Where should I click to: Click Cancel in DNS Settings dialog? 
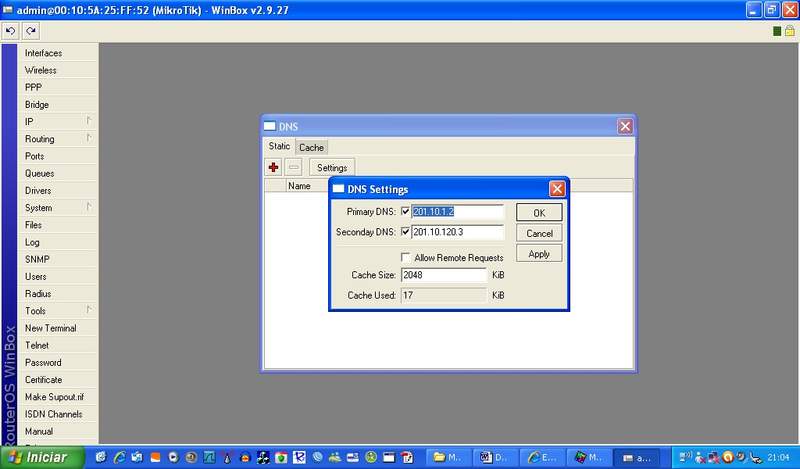point(539,233)
